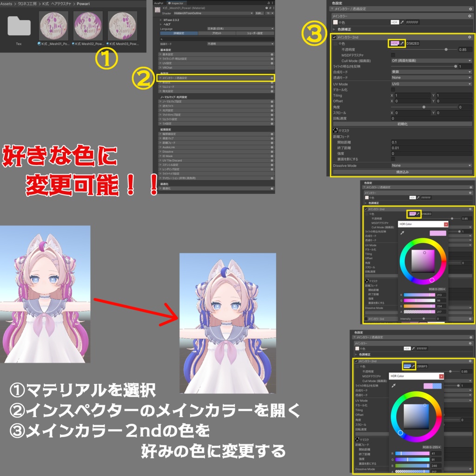Open gear menu on the ID Mask row
The height and width of the screenshot is (476, 476).
click(272, 156)
